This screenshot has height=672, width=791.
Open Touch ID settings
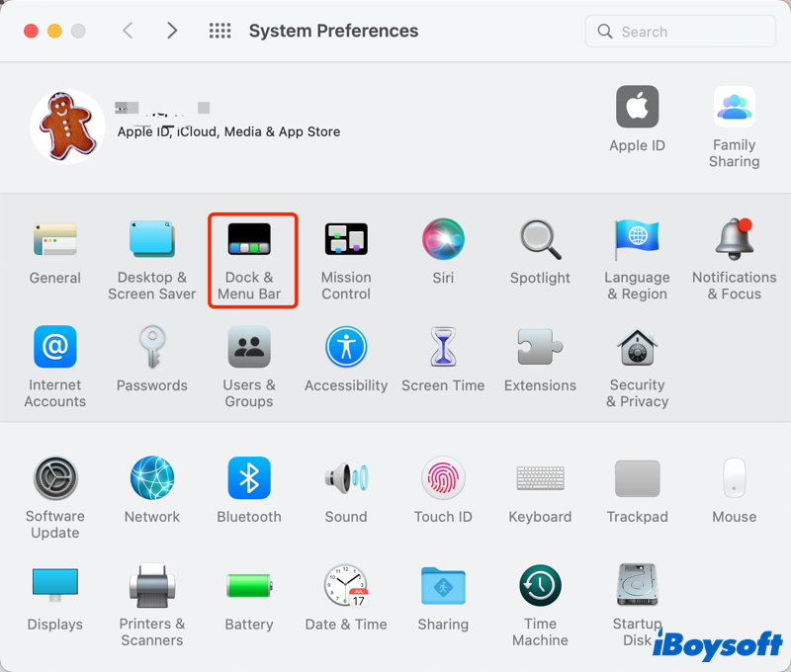[443, 478]
